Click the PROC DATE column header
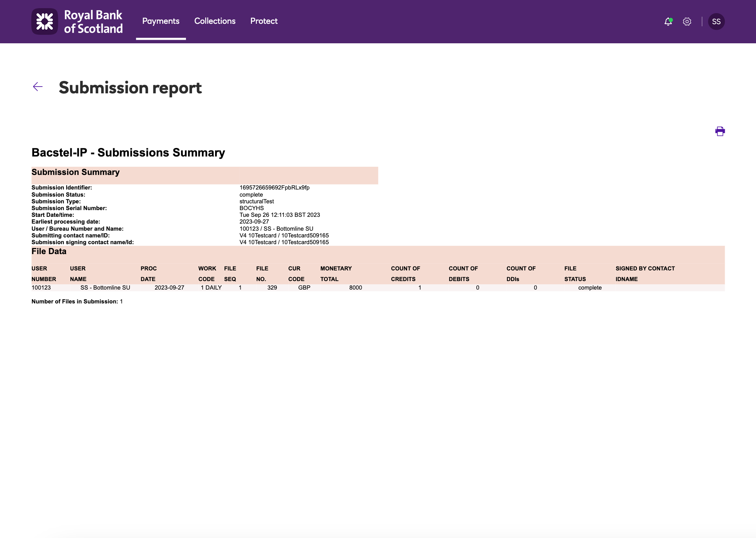The width and height of the screenshot is (756, 538). click(x=149, y=274)
